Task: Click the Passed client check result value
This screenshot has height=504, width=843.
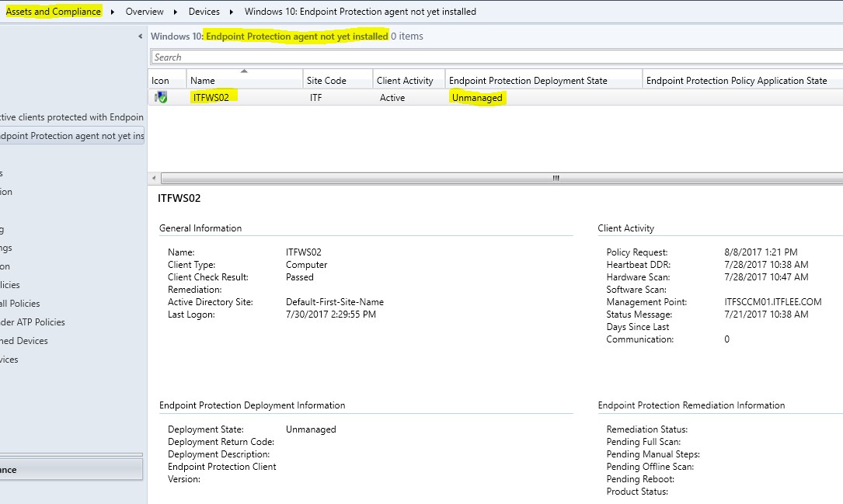Action: 299,276
